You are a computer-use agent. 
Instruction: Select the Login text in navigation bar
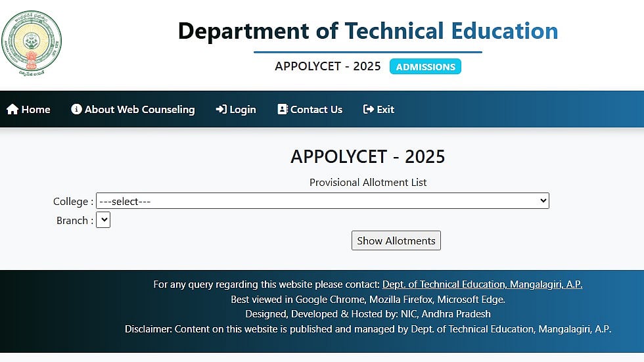tap(242, 110)
